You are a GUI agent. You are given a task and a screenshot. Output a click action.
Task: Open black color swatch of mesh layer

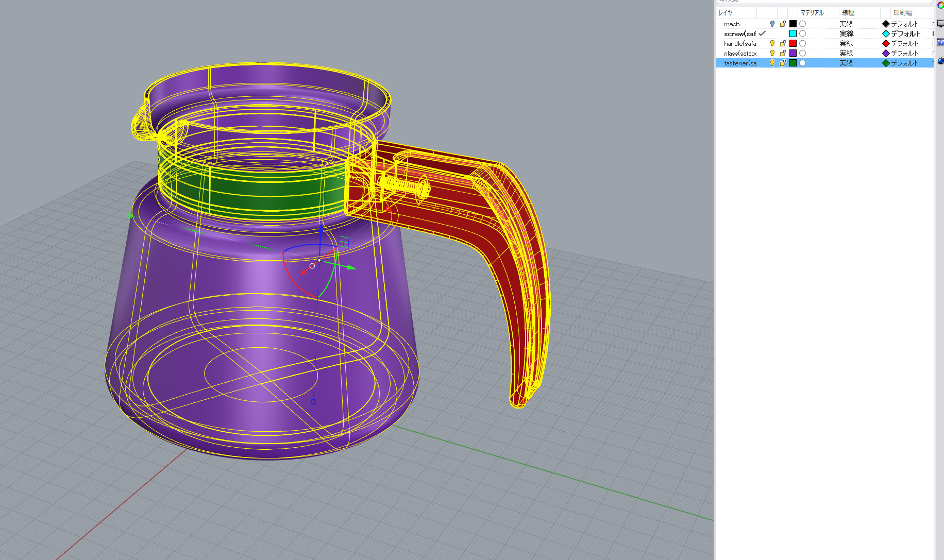coord(793,24)
